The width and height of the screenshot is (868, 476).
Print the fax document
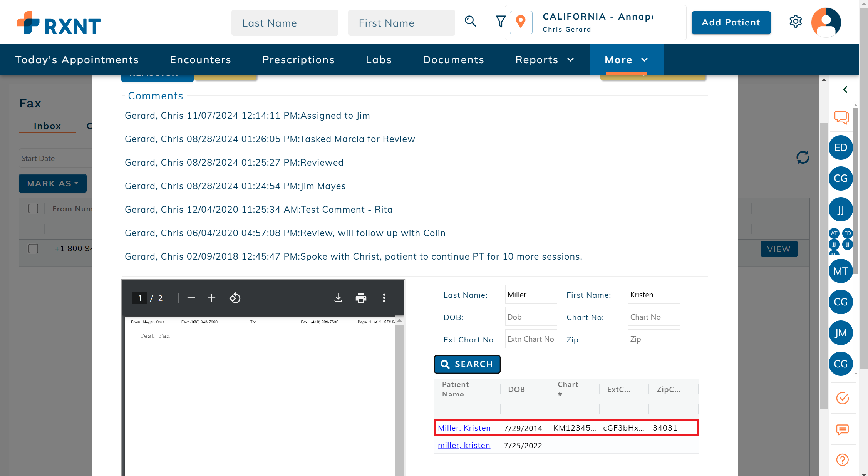361,298
